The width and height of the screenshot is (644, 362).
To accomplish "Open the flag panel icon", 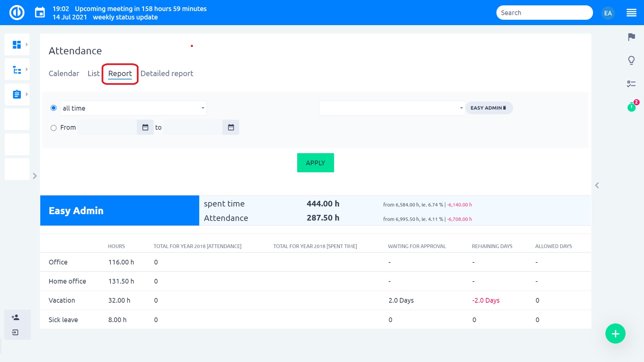I will pos(631,37).
